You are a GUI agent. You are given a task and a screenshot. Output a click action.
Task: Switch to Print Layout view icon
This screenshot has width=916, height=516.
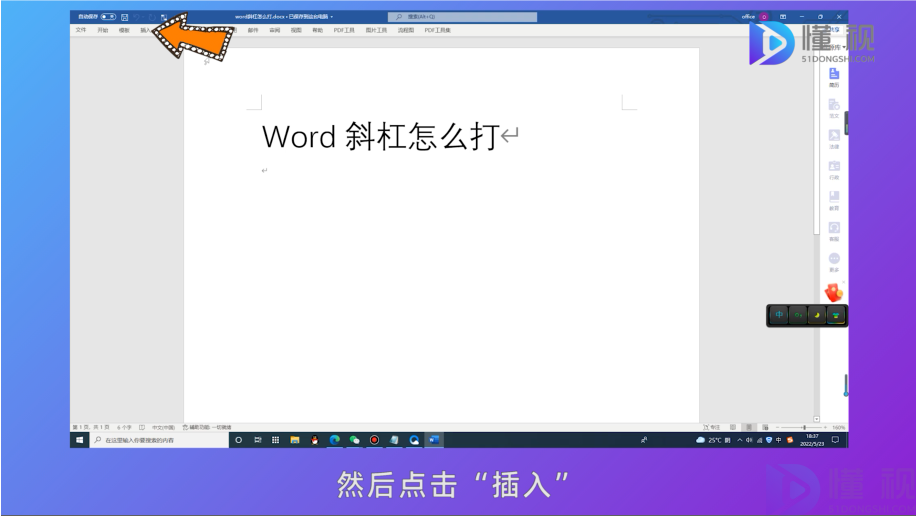(749, 427)
